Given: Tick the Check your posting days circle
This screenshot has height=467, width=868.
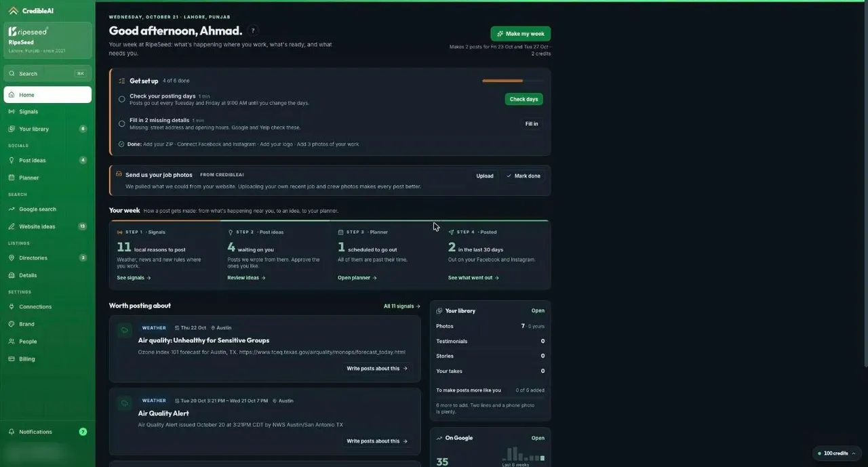Looking at the screenshot, I should click(x=122, y=99).
